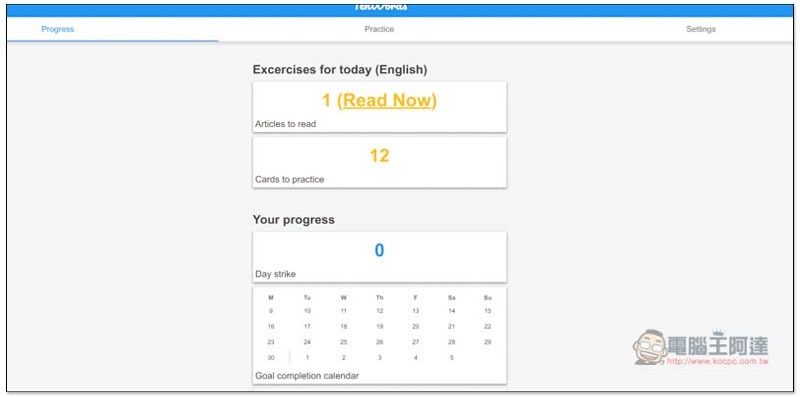The height and width of the screenshot is (397, 800).
Task: Select calendar day 9
Action: [x=271, y=311]
